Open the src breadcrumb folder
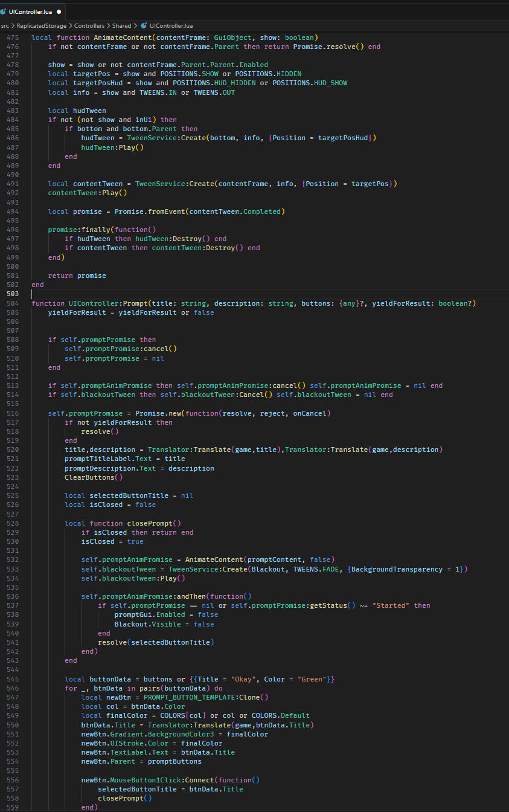Screen dimensions: 509x812 [x=5, y=26]
